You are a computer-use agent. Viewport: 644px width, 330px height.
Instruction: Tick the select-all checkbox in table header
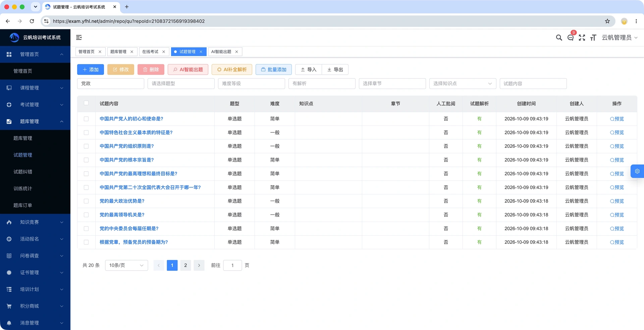[86, 103]
